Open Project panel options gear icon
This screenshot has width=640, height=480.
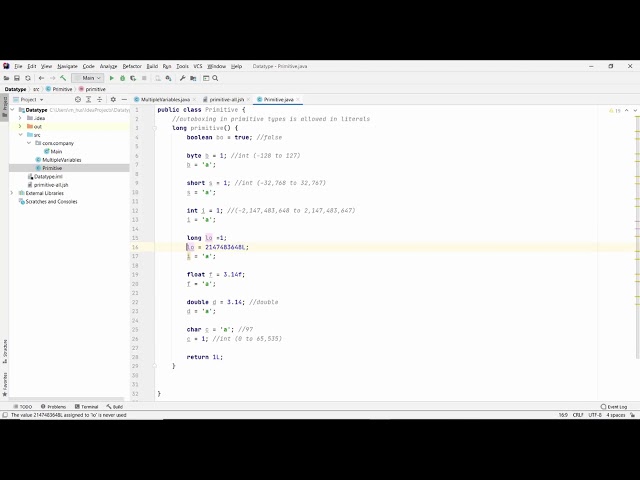(113, 99)
